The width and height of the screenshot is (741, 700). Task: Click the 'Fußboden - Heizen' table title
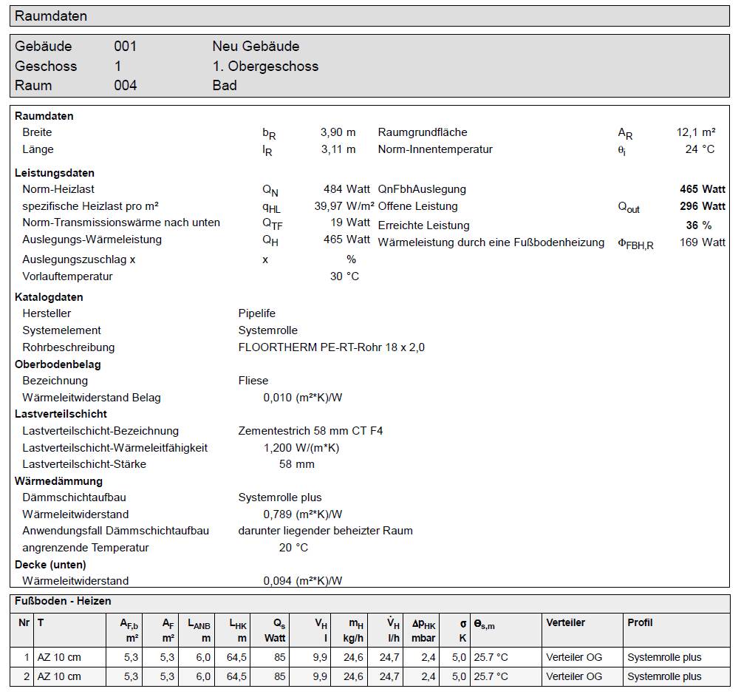[63, 602]
